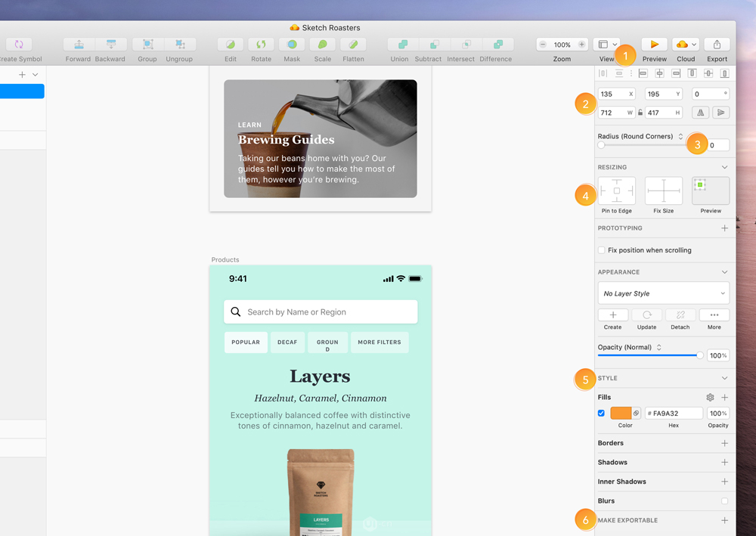
Task: Click Update layer style button
Action: [646, 314]
